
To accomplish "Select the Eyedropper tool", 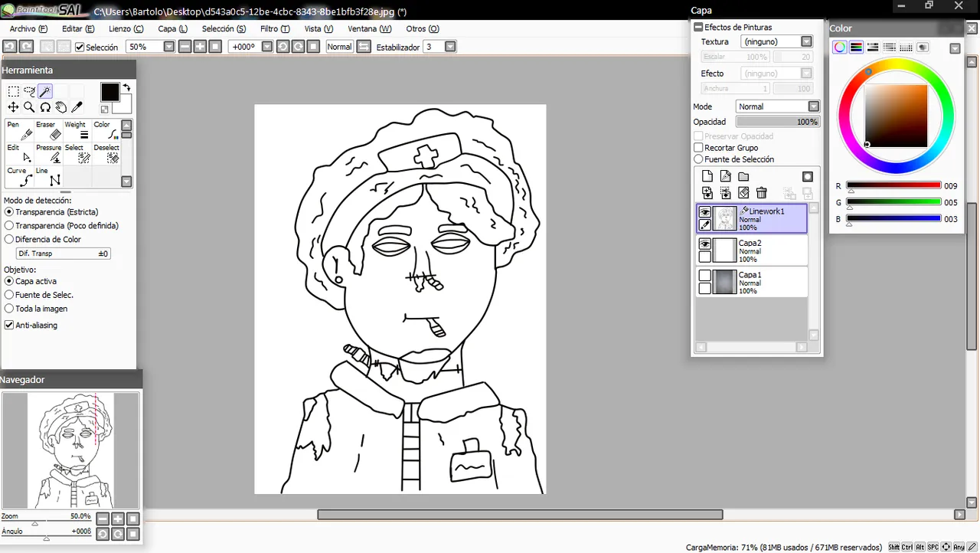I will click(77, 107).
